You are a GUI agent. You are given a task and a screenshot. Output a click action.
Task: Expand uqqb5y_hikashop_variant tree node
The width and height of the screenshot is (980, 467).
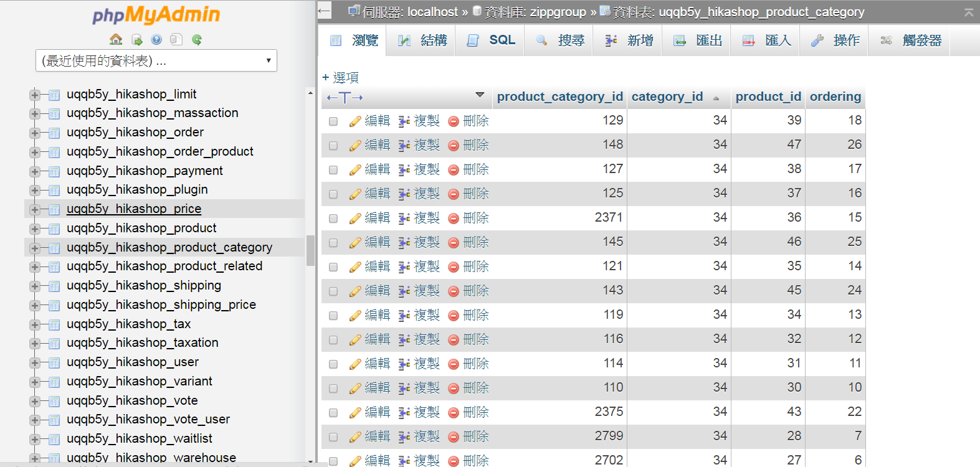click(35, 382)
